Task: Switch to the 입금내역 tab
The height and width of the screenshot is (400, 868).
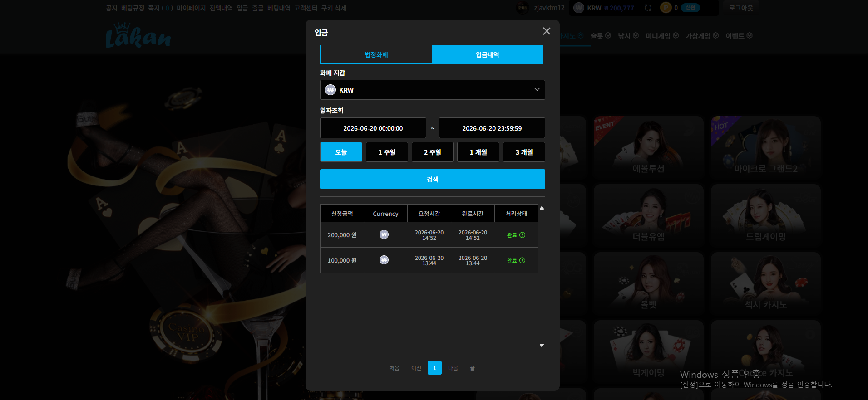Action: [488, 54]
